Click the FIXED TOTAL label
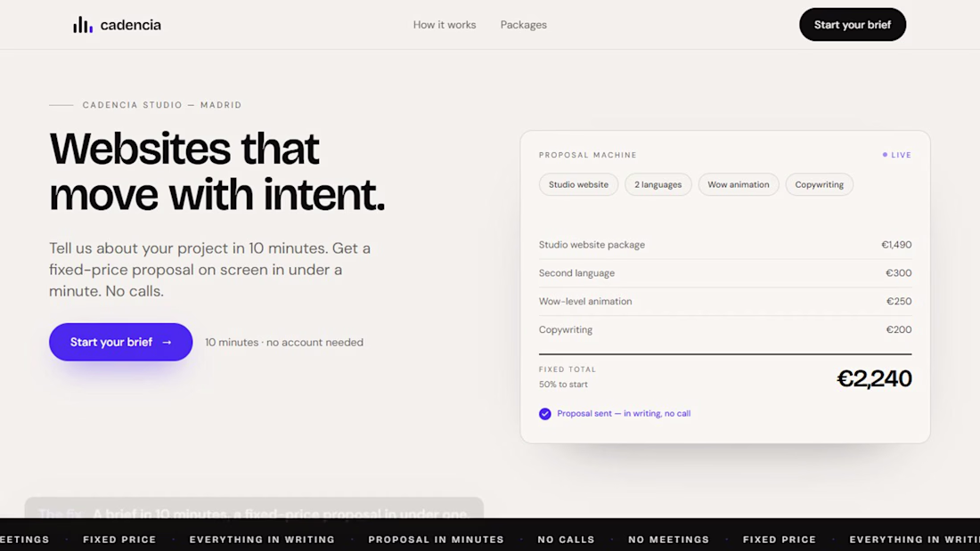The height and width of the screenshot is (551, 980). [x=568, y=369]
